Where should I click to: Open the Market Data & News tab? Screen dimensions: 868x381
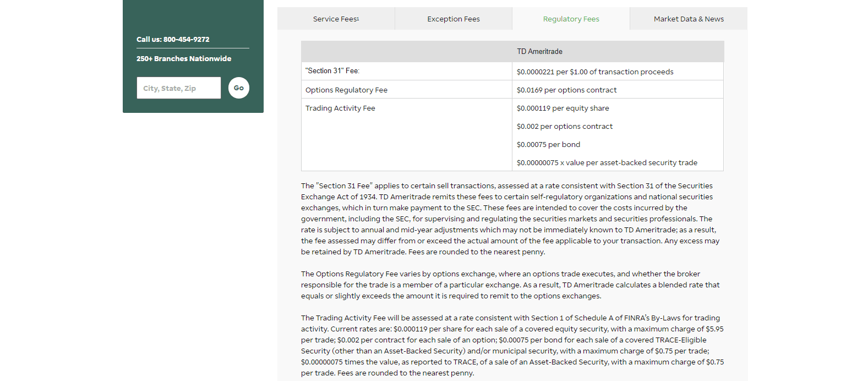click(689, 18)
